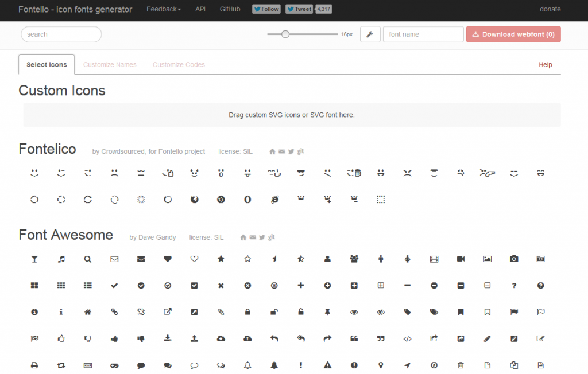Open the donate link
Viewport: 588px width, 374px height.
(x=550, y=9)
